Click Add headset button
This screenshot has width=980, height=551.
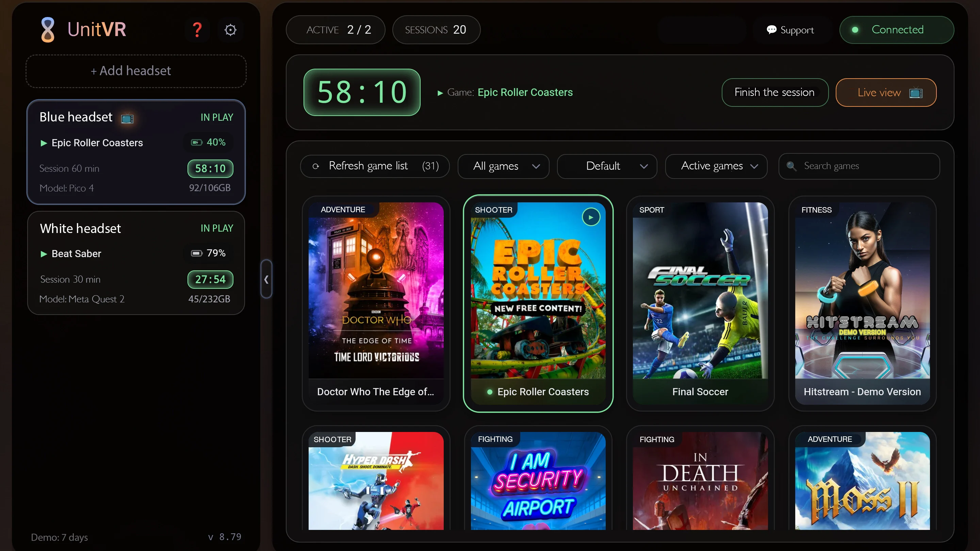[x=136, y=71]
